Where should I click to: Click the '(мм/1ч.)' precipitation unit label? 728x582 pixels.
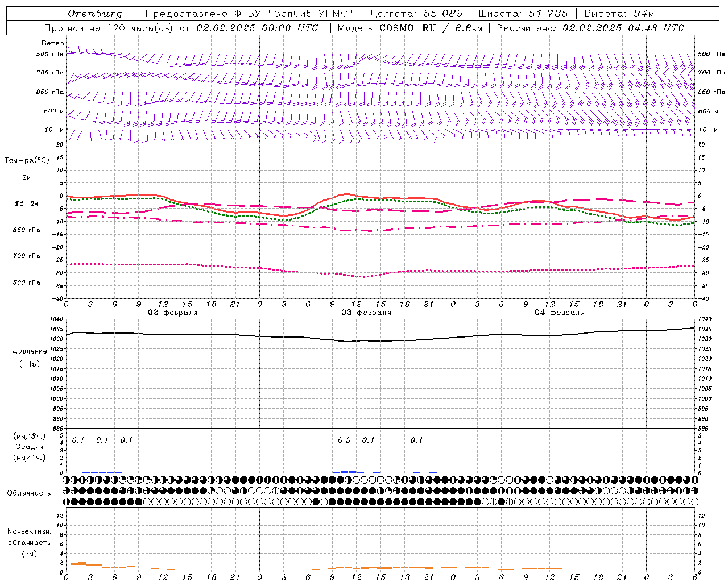[30, 458]
